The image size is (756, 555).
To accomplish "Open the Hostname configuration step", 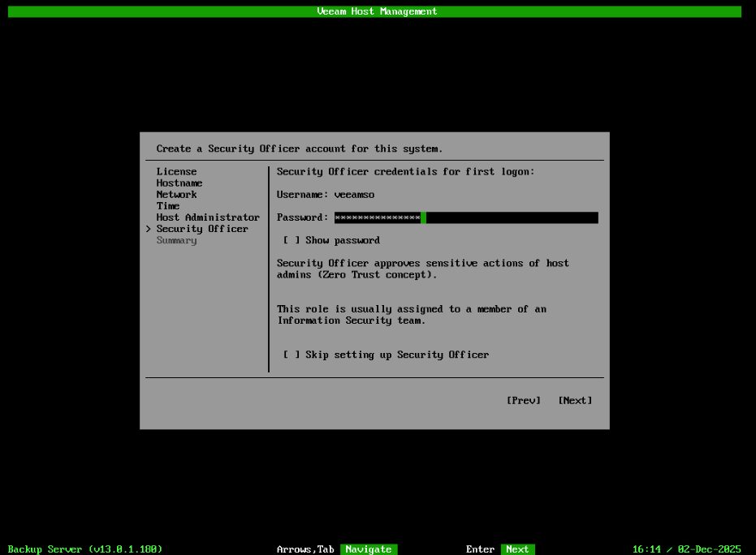I will pos(179,183).
